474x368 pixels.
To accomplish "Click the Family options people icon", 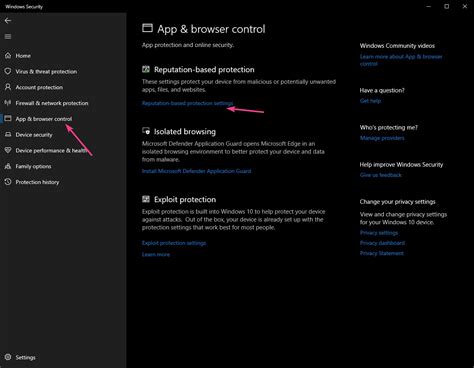I will coord(8,166).
